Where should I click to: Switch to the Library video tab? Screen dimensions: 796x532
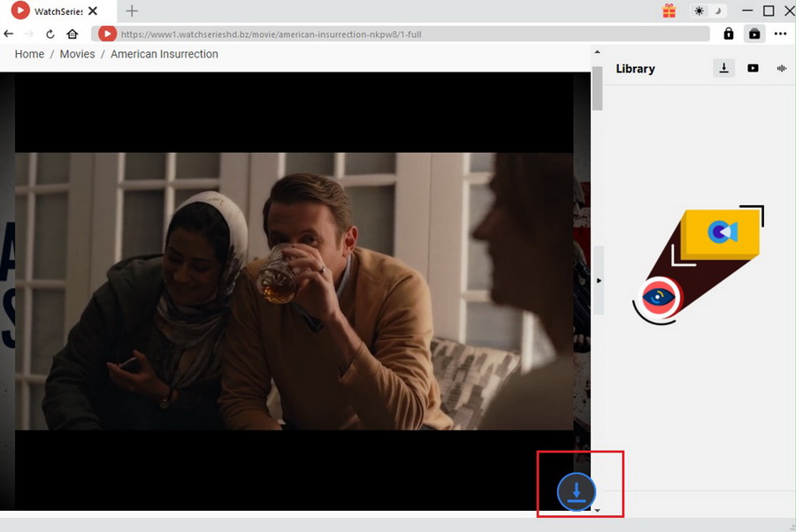(x=753, y=68)
